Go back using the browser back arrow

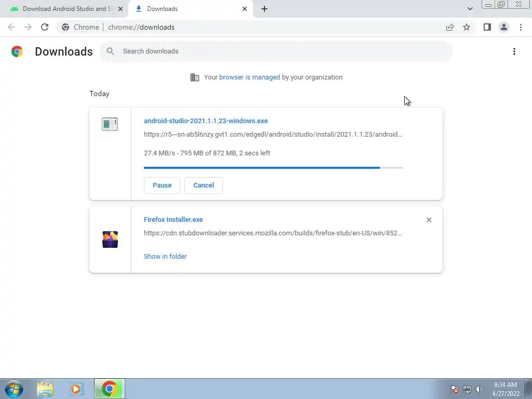click(11, 27)
